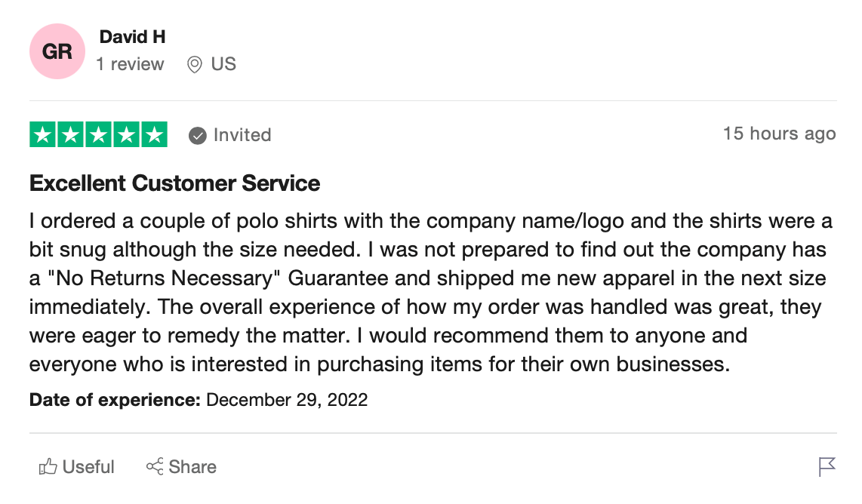Screen dimensions: 862x504
Task: Select the review title Excellent Customer Service
Action: (174, 183)
